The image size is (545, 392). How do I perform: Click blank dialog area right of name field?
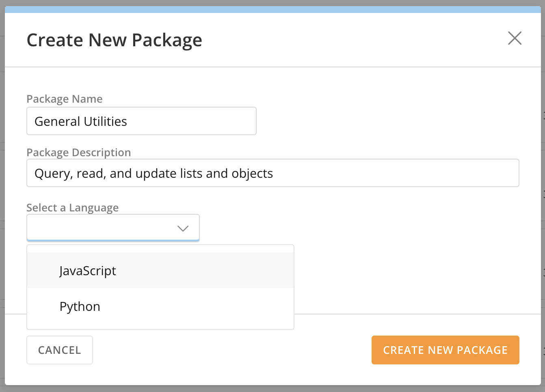[x=386, y=121]
